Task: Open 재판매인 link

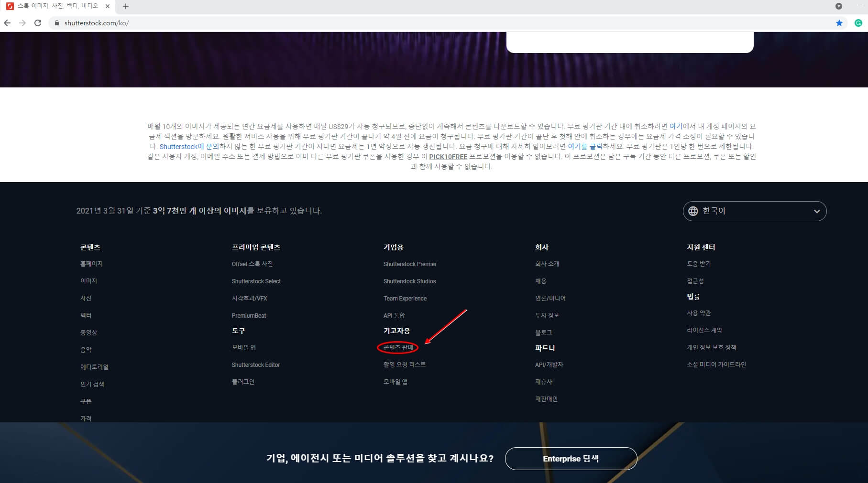Action: pos(546,399)
